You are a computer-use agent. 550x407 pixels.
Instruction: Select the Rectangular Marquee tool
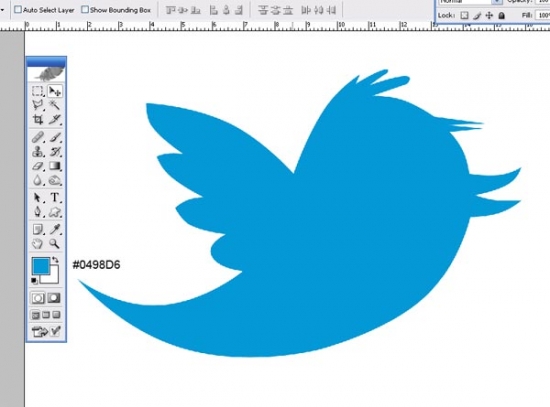[38, 91]
